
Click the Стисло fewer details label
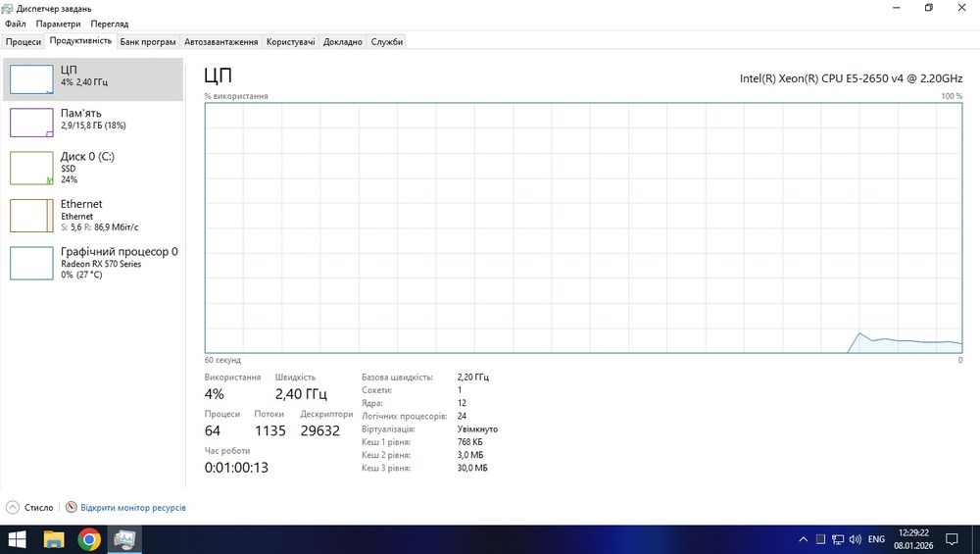point(39,508)
